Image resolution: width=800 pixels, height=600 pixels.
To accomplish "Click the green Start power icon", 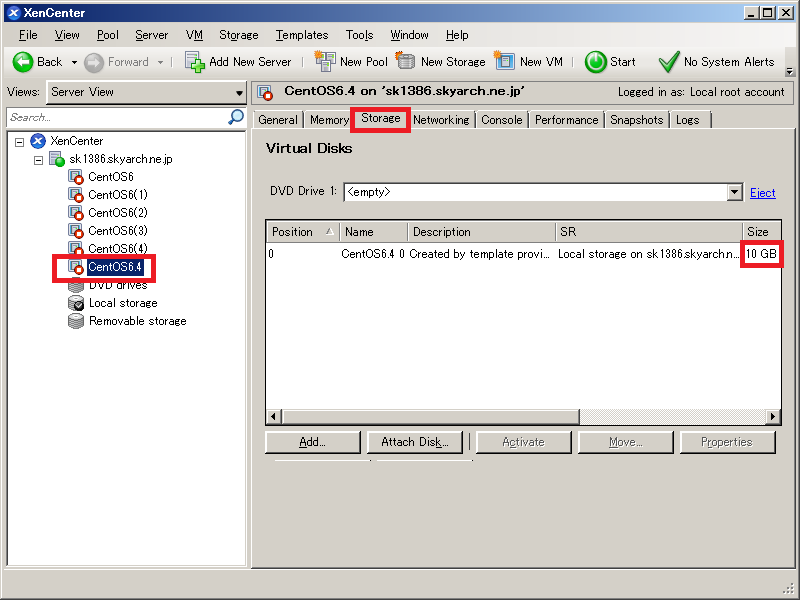I will [595, 62].
